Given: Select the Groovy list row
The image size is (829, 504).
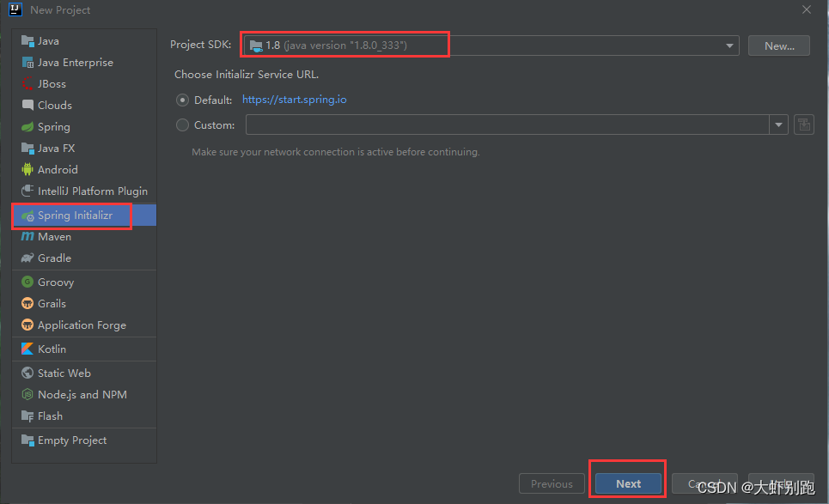Looking at the screenshot, I should coord(84,282).
